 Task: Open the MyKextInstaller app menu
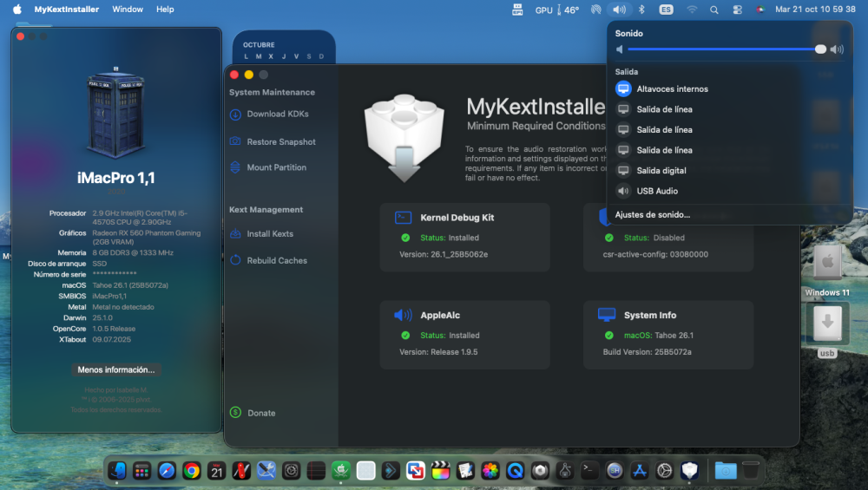[x=67, y=10]
